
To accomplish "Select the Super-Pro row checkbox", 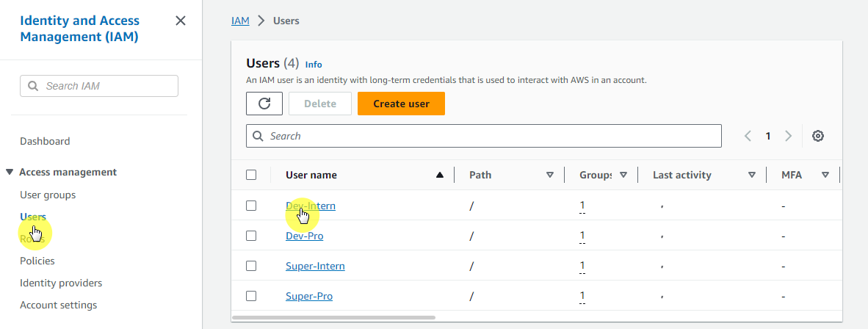I will pos(251,296).
